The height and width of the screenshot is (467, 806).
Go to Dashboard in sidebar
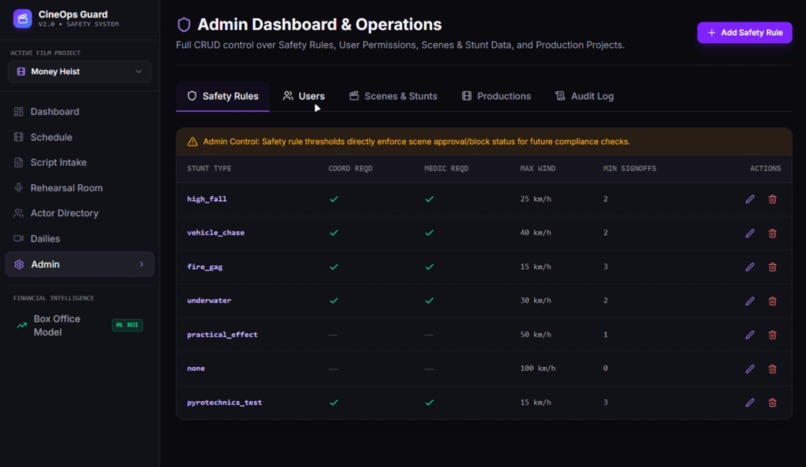[x=79, y=111]
